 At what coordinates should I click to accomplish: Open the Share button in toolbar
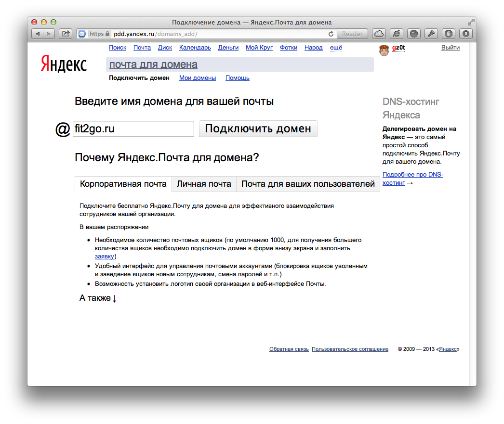[66, 34]
